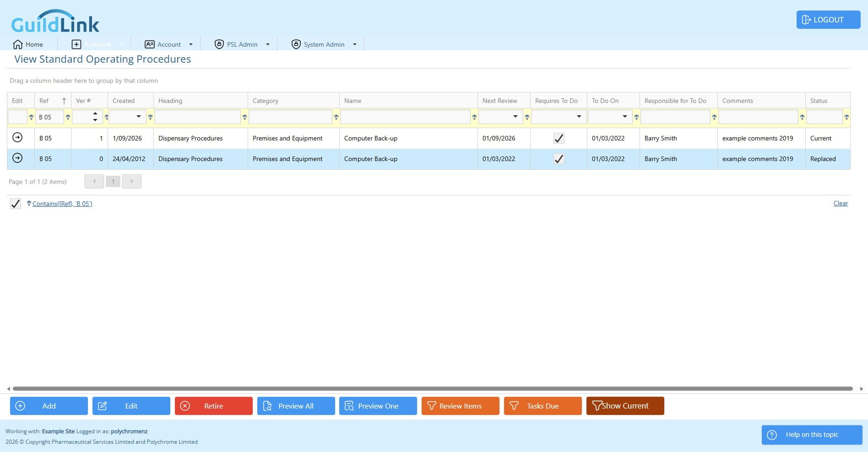Click the help question mark icon
Image resolution: width=868 pixels, height=452 pixels.
(772, 435)
